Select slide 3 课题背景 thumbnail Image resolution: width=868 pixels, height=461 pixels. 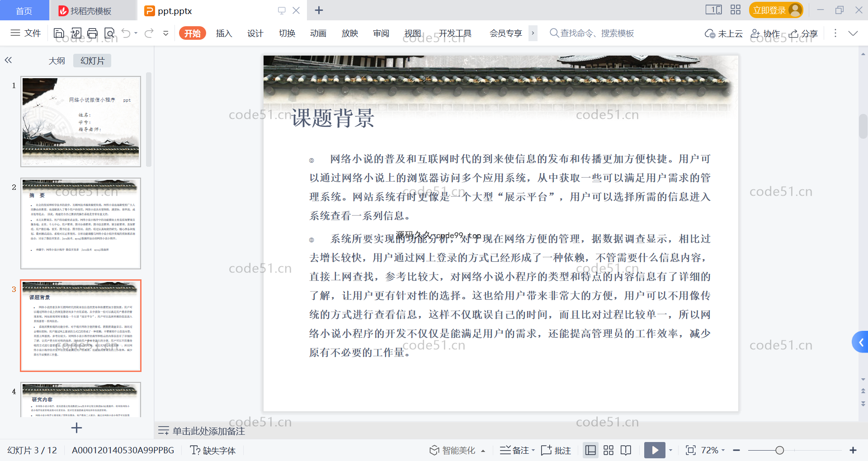coord(81,325)
